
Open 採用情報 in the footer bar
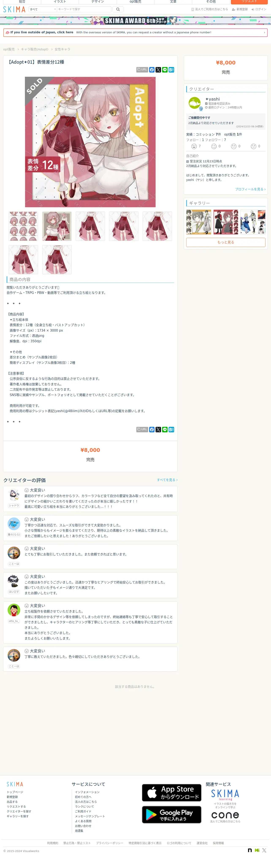tap(218, 843)
